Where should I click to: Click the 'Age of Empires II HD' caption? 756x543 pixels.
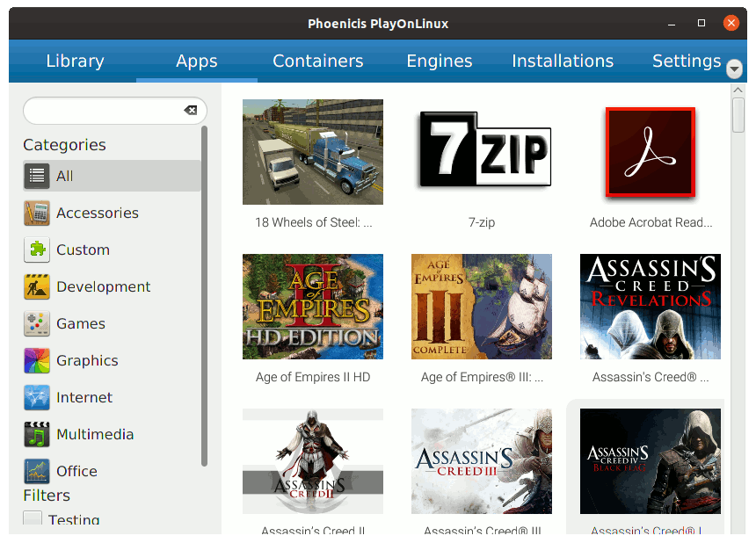point(313,377)
